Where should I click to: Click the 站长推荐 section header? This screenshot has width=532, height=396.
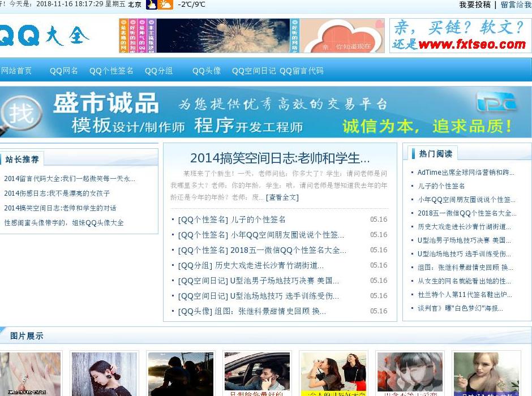22,159
